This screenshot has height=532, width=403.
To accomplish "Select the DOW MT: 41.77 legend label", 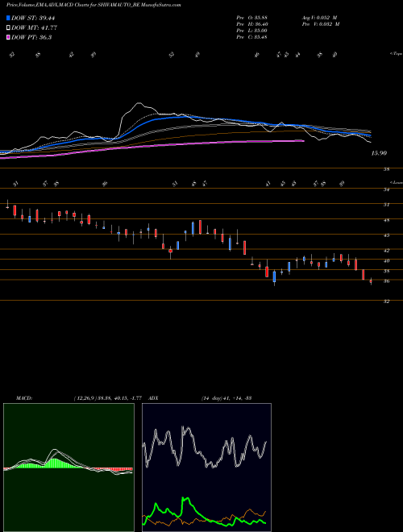I will tap(34, 28).
